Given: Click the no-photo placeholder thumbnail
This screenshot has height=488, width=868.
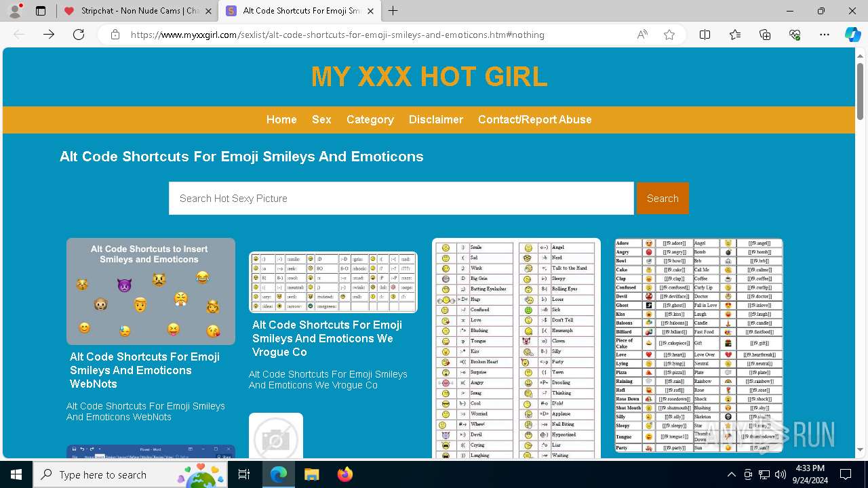Looking at the screenshot, I should point(276,436).
